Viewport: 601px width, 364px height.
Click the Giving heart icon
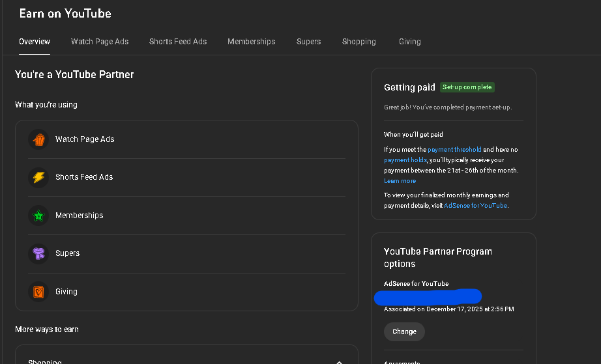tap(38, 292)
